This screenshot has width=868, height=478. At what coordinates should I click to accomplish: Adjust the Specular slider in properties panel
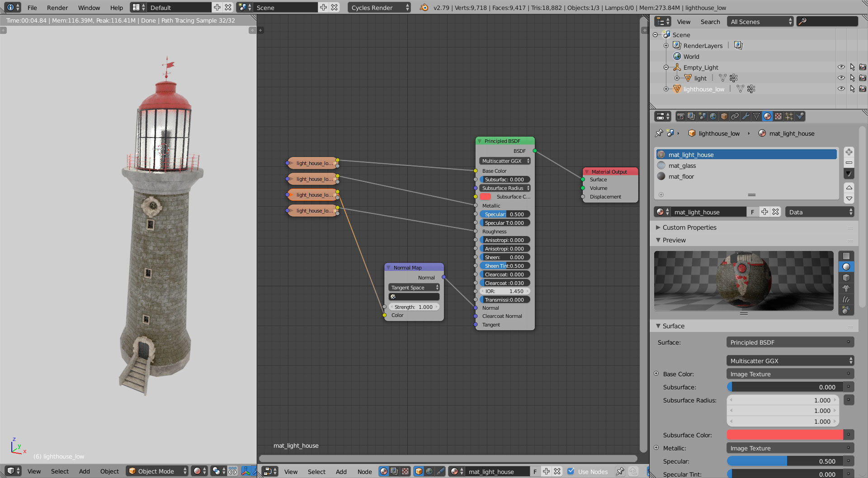click(785, 461)
